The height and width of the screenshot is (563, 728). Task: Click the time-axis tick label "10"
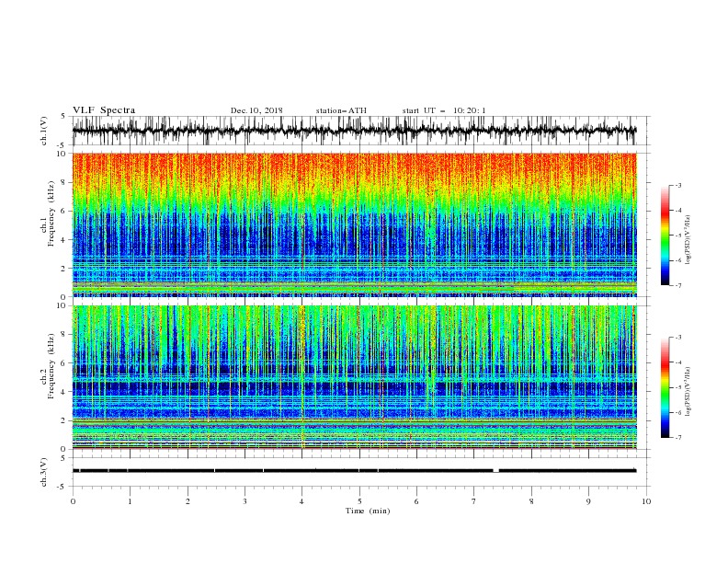coord(646,501)
